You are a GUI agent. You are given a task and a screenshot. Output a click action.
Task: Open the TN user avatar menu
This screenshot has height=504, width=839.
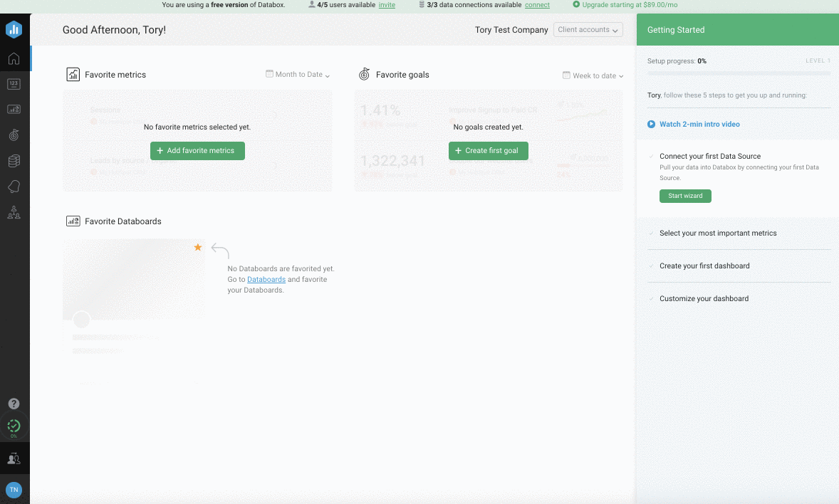pyautogui.click(x=14, y=490)
